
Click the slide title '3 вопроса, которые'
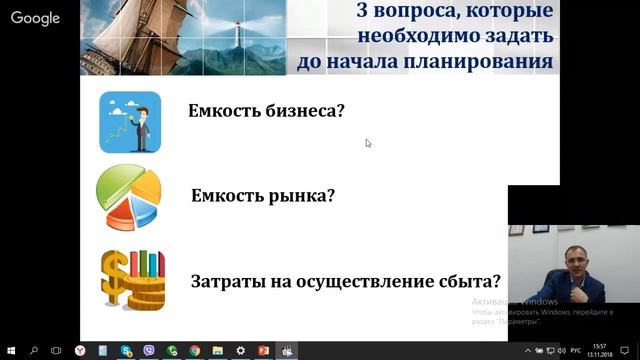455,10
